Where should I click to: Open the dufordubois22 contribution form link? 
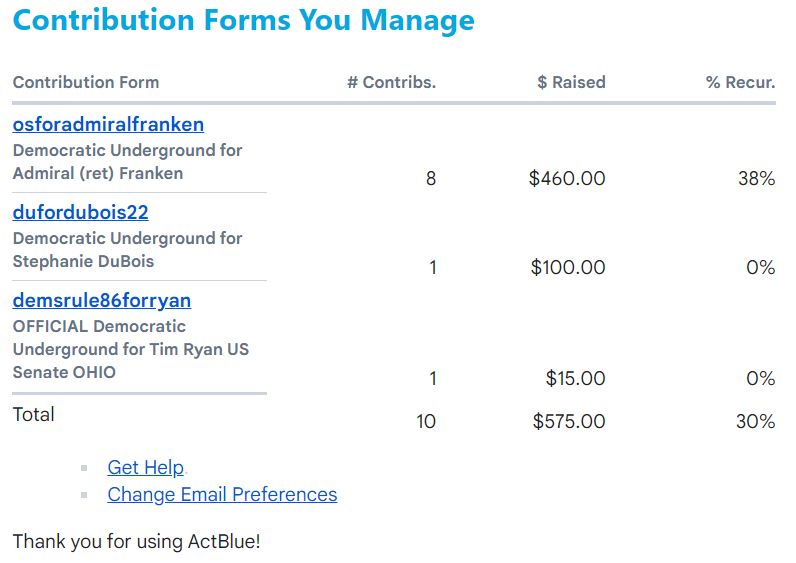(x=81, y=213)
